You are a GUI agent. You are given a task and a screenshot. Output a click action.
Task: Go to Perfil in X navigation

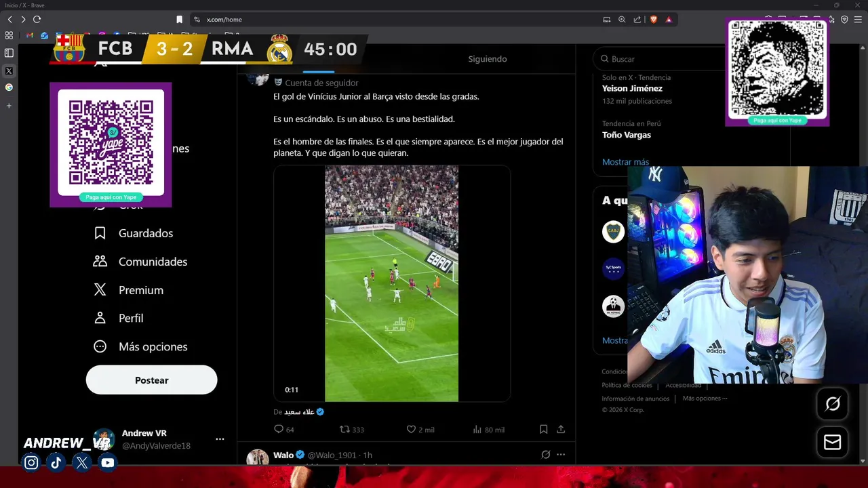tap(118, 319)
